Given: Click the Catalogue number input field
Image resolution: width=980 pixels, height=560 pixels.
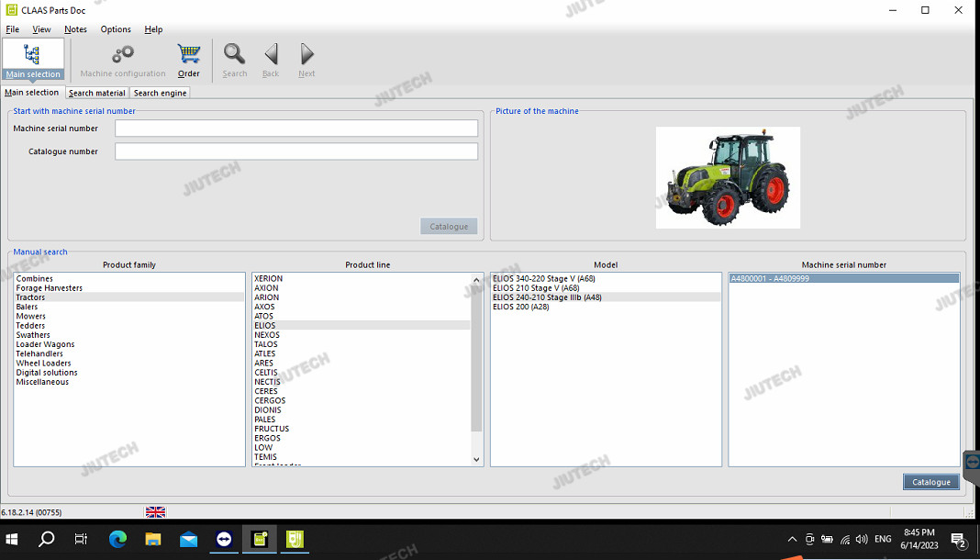Looking at the screenshot, I should pos(295,151).
